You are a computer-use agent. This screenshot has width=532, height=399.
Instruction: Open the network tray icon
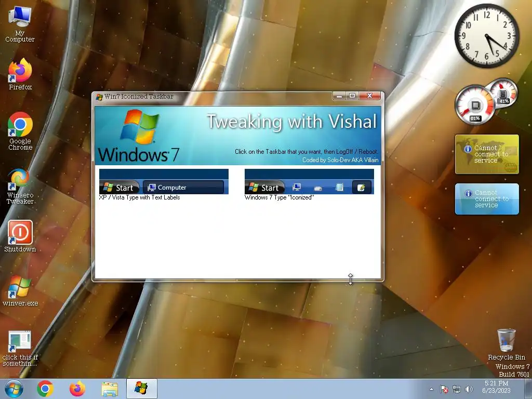457,389
